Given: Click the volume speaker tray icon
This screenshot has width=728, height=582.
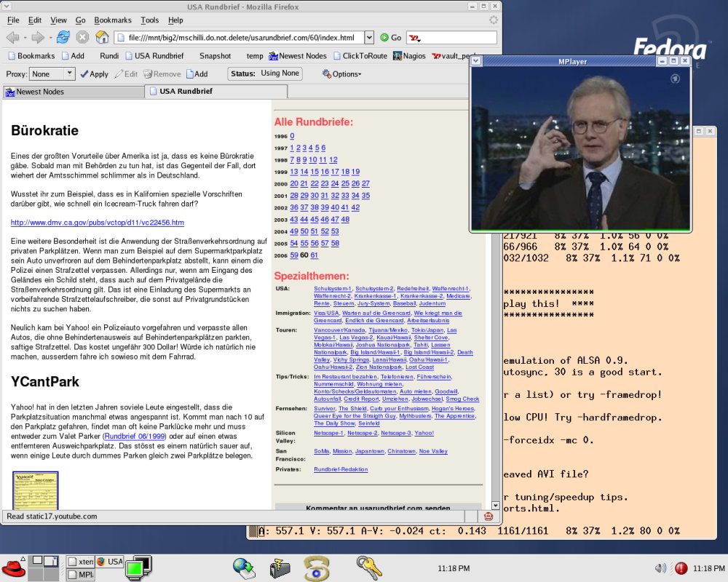Looking at the screenshot, I should [660, 568].
